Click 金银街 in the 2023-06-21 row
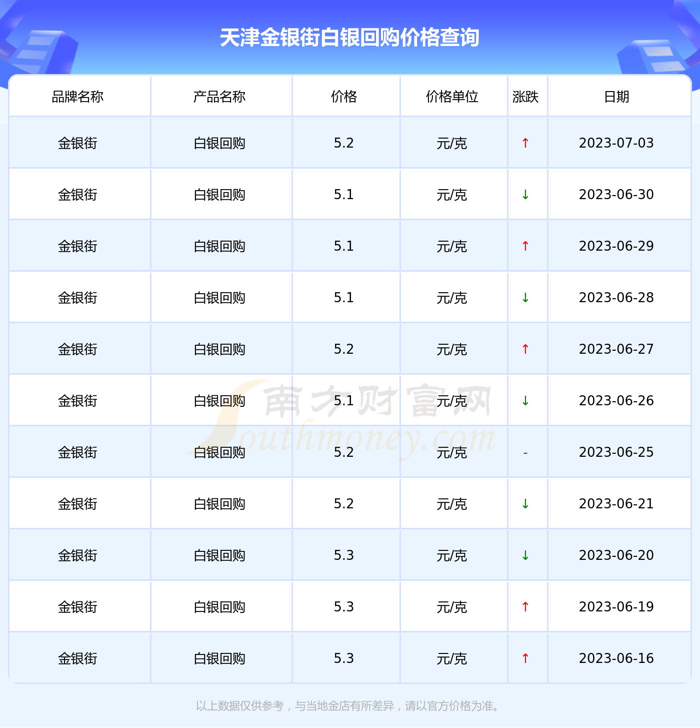The height and width of the screenshot is (728, 700). click(x=77, y=504)
